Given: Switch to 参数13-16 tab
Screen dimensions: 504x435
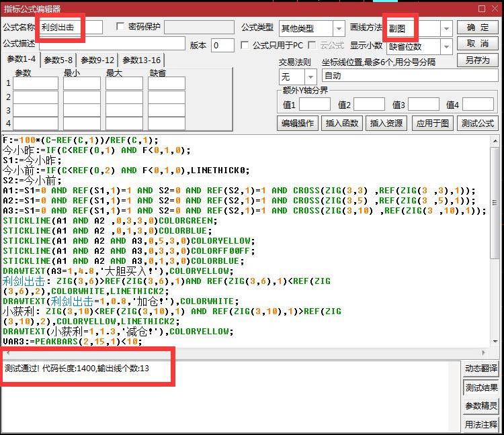Looking at the screenshot, I should pos(141,60).
